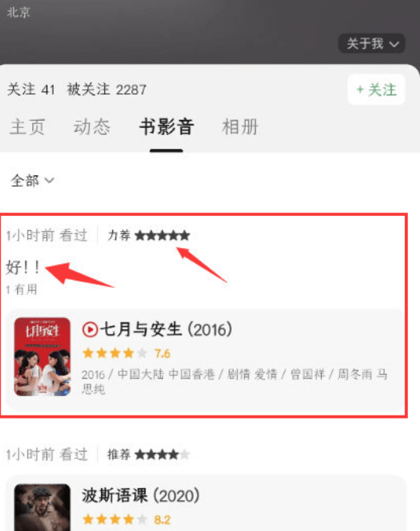Image resolution: width=420 pixels, height=531 pixels.
Task: Click the 力荐 five-star rating icons
Action: click(x=162, y=235)
